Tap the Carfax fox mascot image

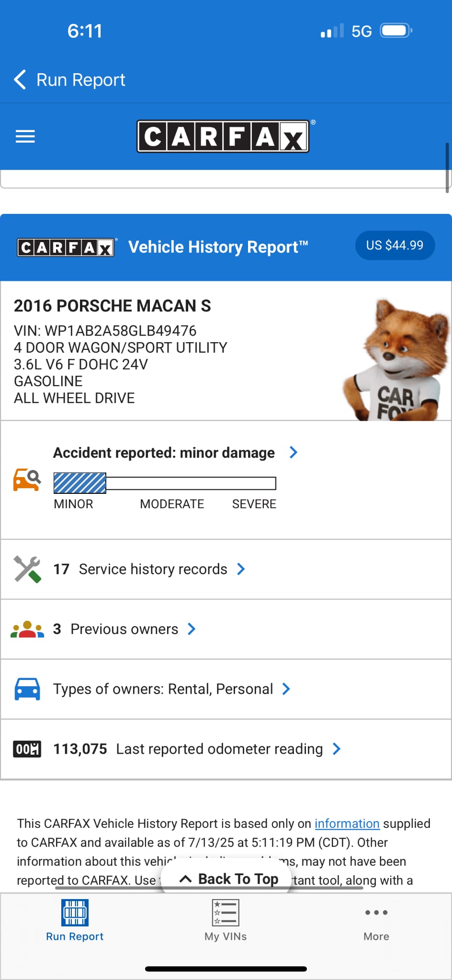[x=396, y=361]
